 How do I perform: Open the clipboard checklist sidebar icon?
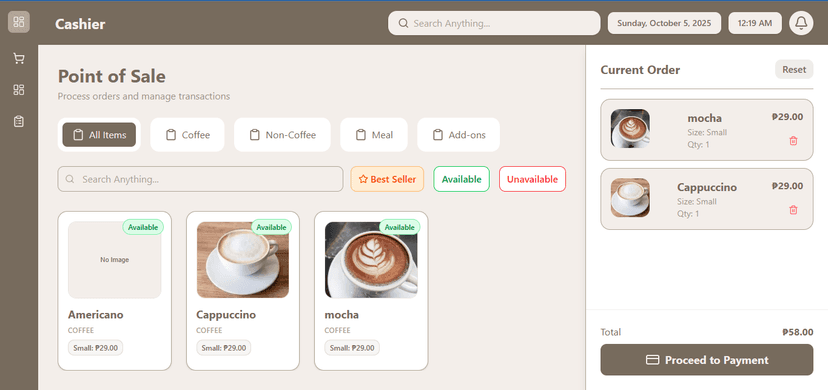tap(19, 121)
